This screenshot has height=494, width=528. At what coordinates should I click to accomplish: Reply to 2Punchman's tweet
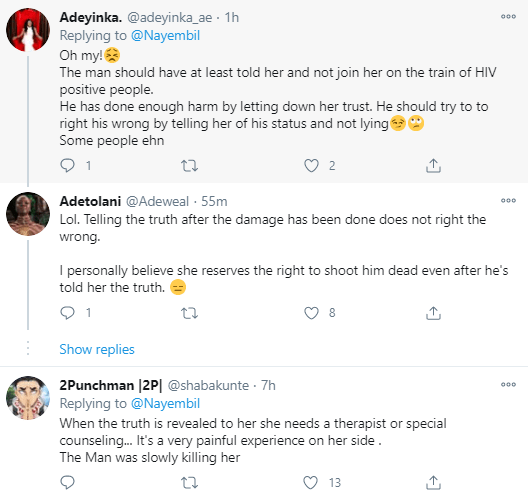tap(67, 483)
